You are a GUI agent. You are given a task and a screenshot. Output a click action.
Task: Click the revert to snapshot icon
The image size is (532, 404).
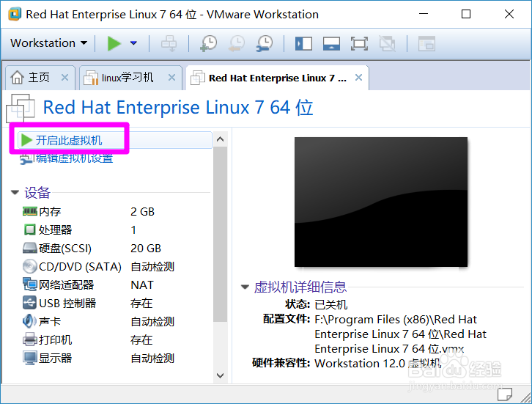[237, 43]
